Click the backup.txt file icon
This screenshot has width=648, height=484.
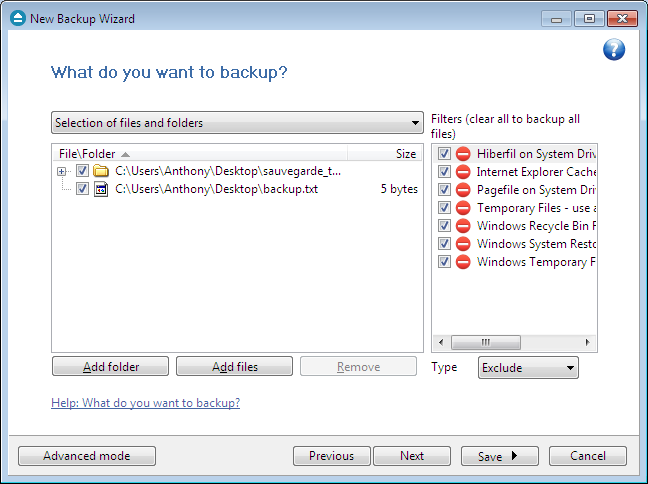[101, 189]
